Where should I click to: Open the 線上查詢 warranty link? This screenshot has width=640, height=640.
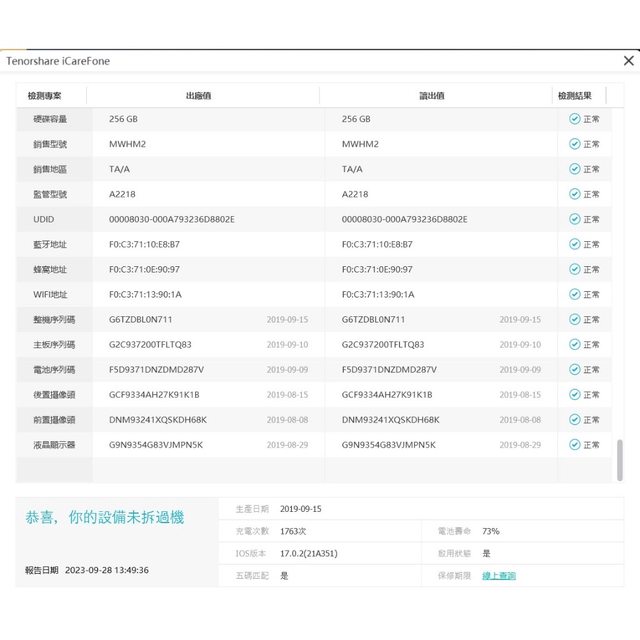499,576
